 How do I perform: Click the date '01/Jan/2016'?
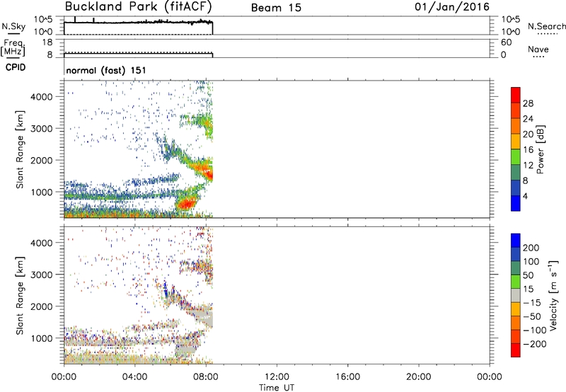(452, 7)
